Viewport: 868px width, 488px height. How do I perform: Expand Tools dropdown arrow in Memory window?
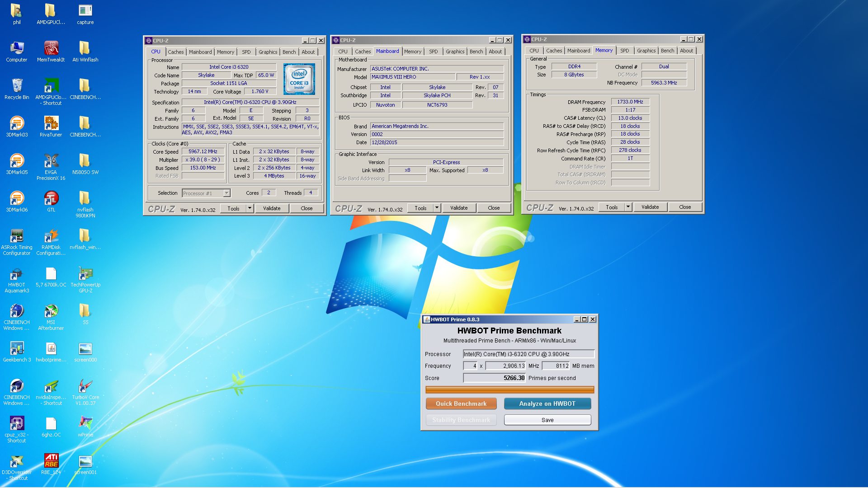point(628,207)
